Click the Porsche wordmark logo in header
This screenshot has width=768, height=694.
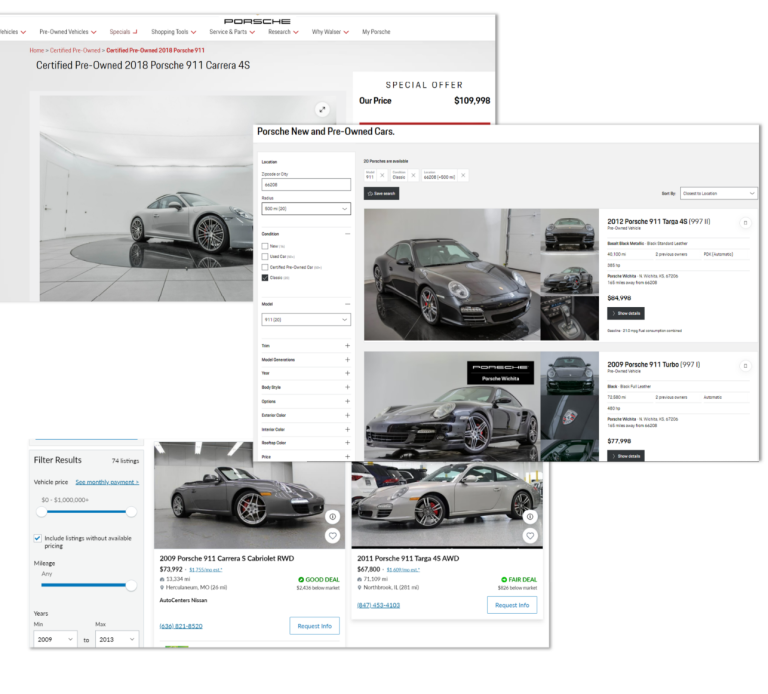[x=257, y=22]
